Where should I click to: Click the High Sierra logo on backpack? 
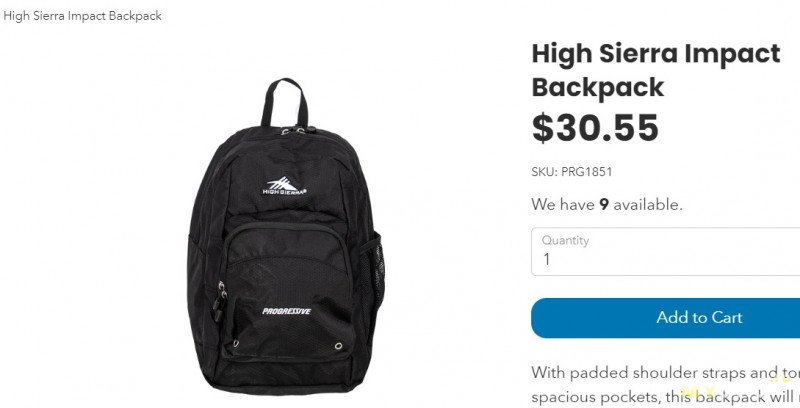(284, 186)
